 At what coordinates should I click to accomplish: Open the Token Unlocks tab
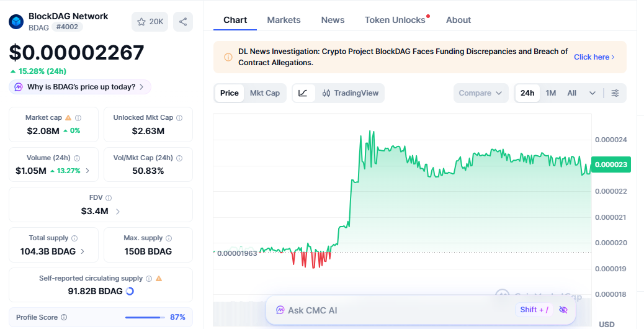point(395,20)
